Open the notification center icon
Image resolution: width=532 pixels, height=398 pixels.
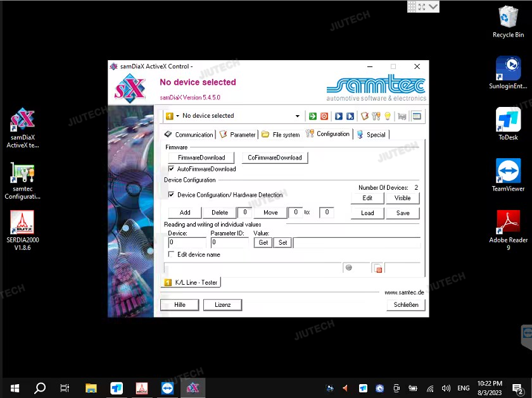[x=517, y=389]
